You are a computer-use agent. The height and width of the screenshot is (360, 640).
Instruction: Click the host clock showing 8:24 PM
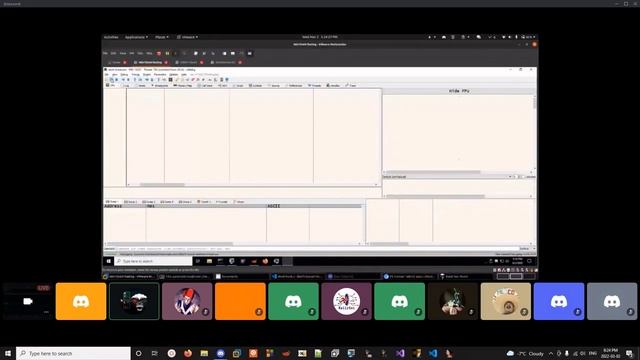pyautogui.click(x=611, y=353)
